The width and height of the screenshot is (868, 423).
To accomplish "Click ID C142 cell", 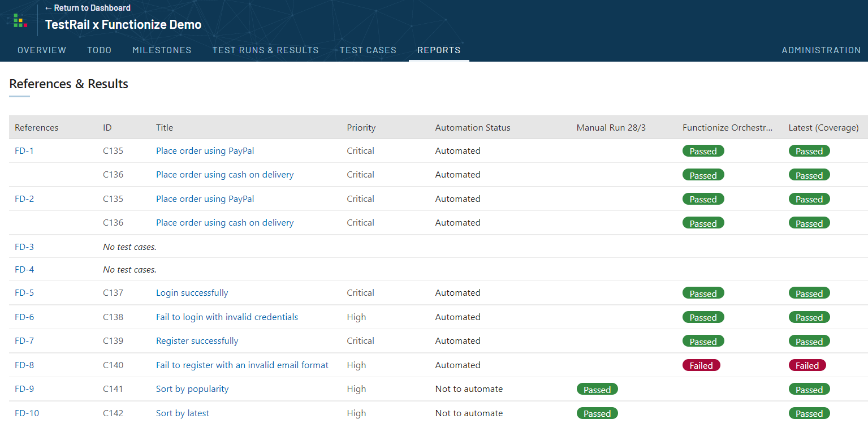I will pos(113,413).
